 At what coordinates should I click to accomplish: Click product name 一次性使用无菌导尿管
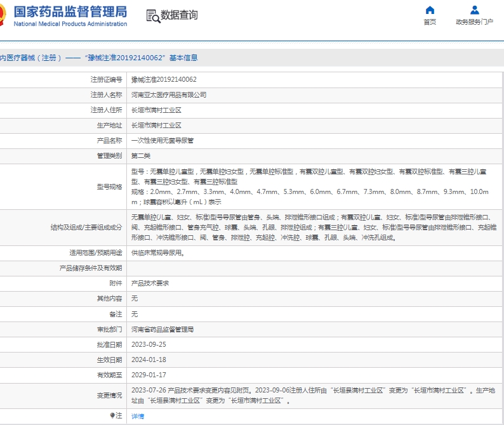(x=162, y=141)
